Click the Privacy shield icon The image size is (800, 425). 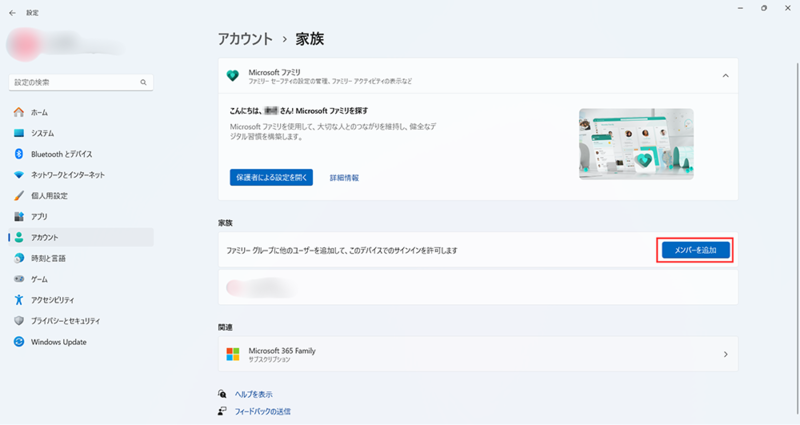[19, 321]
